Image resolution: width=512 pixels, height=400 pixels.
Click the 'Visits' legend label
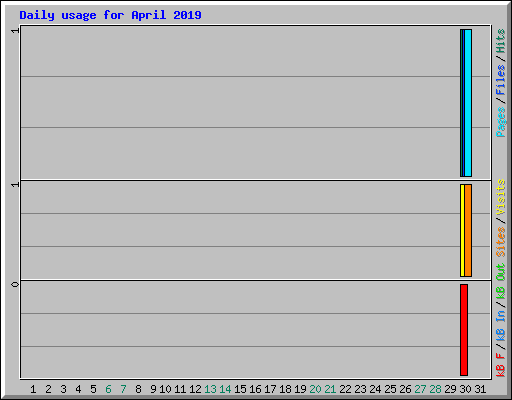500,197
